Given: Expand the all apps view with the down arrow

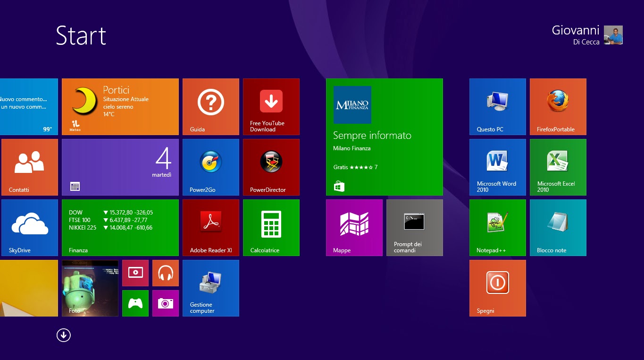Looking at the screenshot, I should [63, 334].
